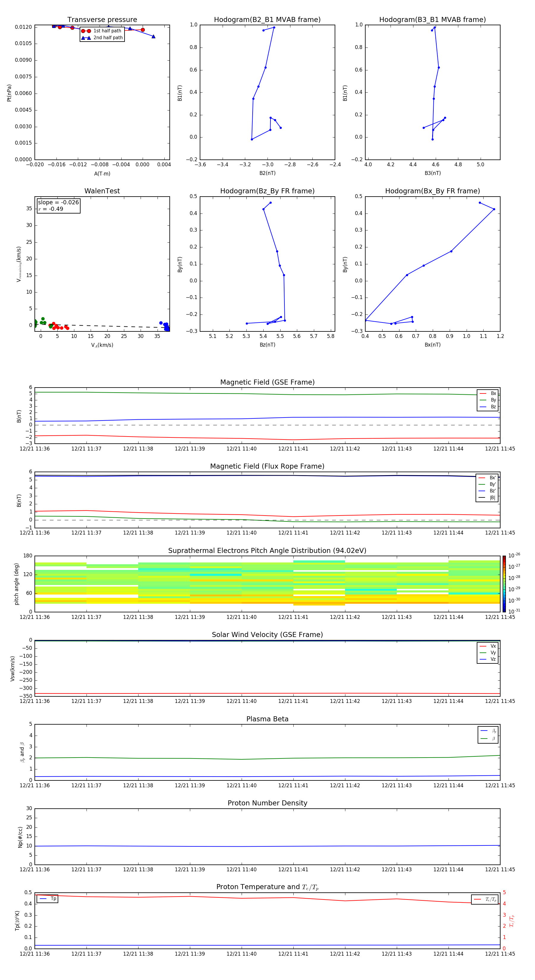The height and width of the screenshot is (980, 535).
Task: Click the 'Tp' legend entry in temperature plot
Action: point(48,899)
